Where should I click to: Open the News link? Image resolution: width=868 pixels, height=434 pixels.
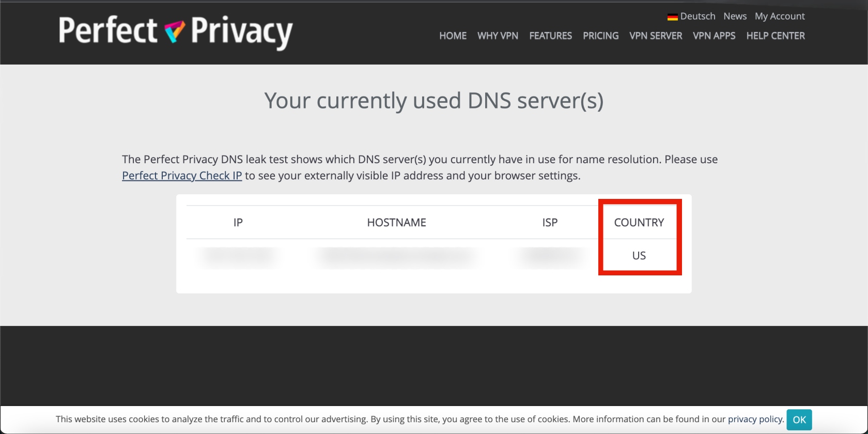735,16
